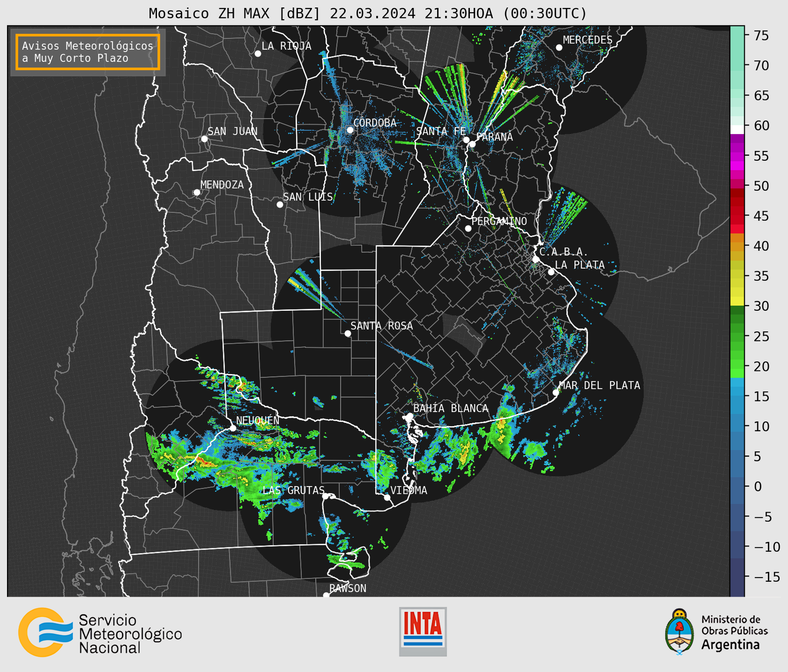Click the INTA logo

coord(423,631)
